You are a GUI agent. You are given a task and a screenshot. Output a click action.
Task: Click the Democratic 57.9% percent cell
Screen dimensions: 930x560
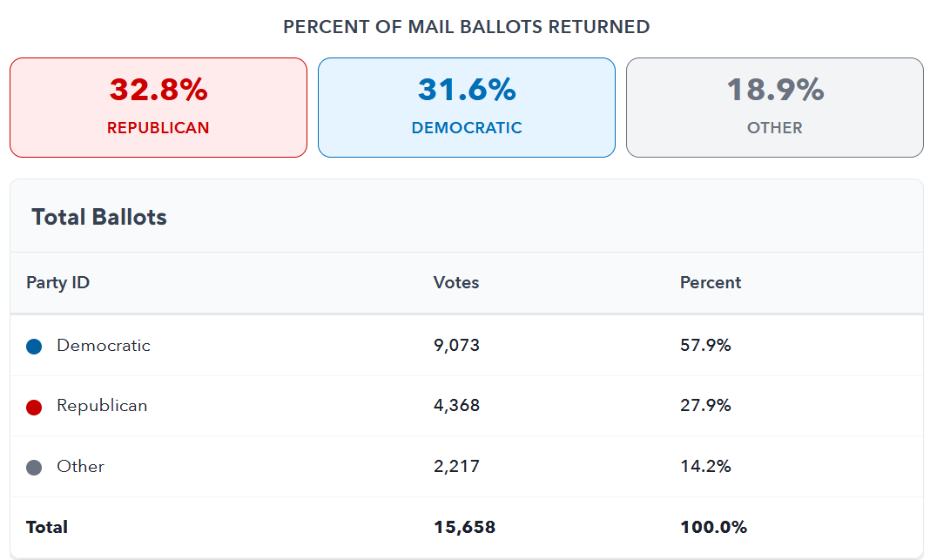pyautogui.click(x=705, y=346)
